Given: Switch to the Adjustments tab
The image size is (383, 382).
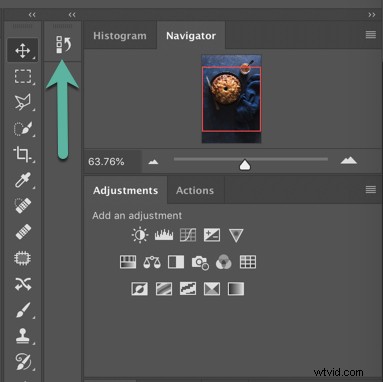Looking at the screenshot, I should (x=125, y=190).
